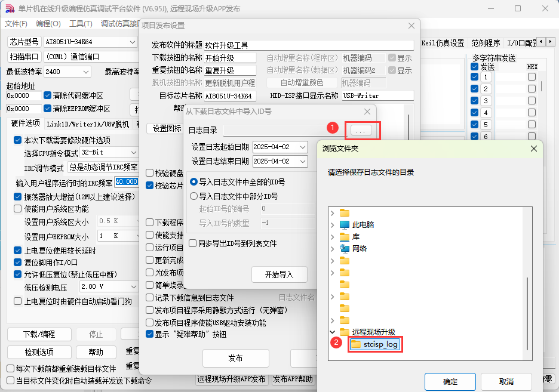Click the 发布软件的标题 input field

pos(309,45)
